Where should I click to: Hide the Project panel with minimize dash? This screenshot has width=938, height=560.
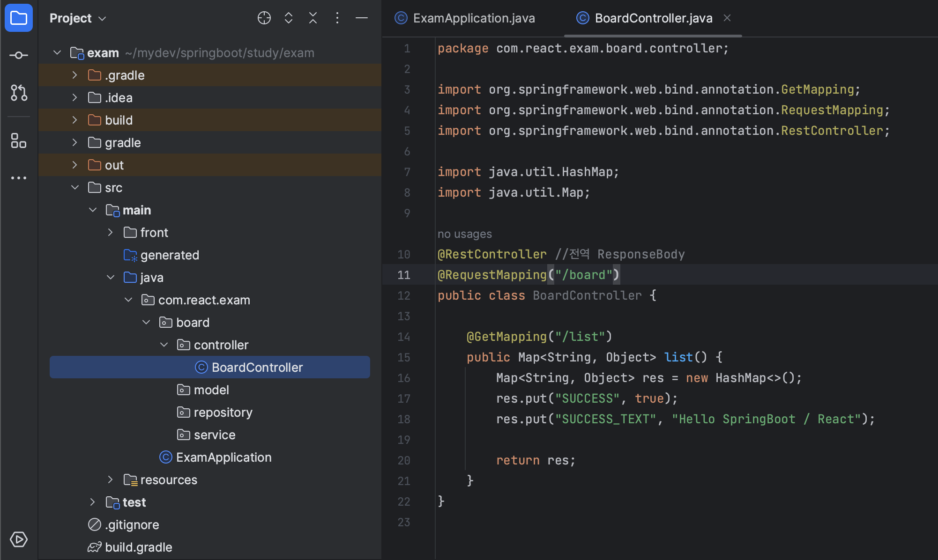point(362,18)
